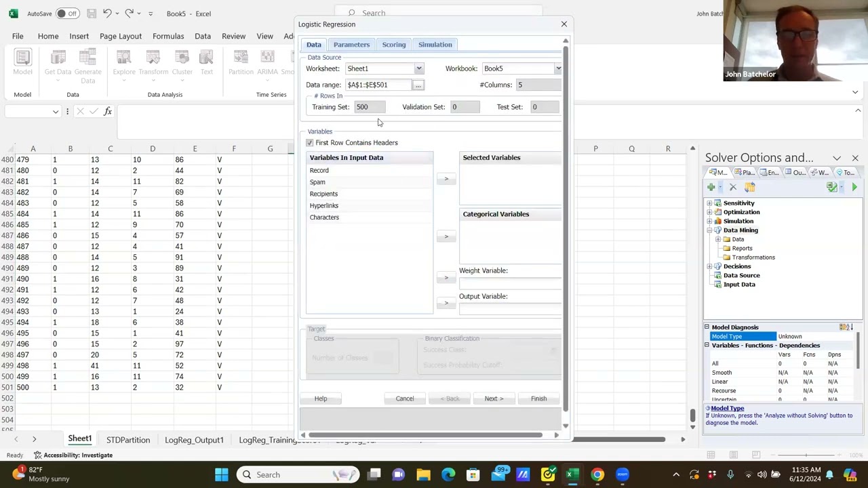Open the ARIMA ribbon tool
This screenshot has width=868, height=488.
click(267, 62)
